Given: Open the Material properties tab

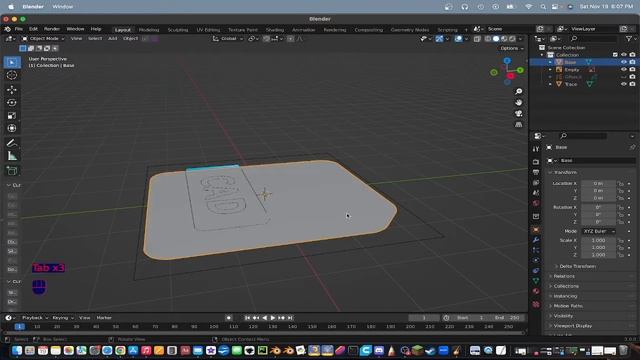Looking at the screenshot, I should point(536,291).
